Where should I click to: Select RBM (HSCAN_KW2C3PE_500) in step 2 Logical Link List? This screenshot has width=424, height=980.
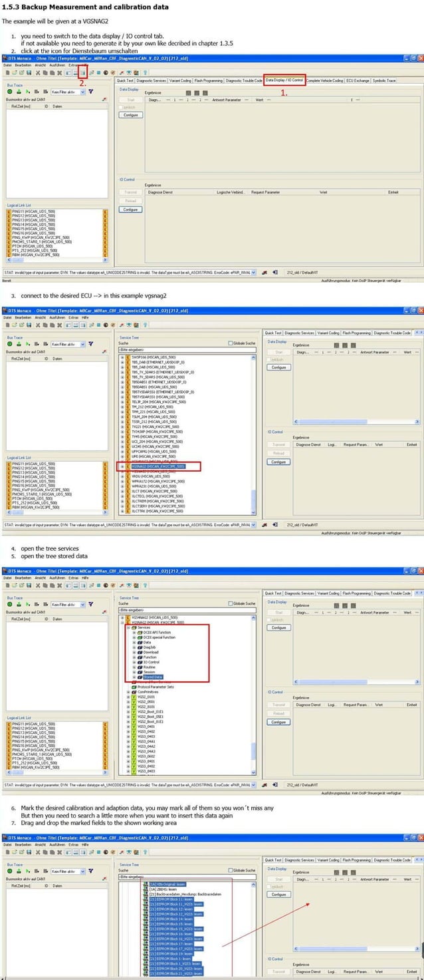[x=35, y=255]
